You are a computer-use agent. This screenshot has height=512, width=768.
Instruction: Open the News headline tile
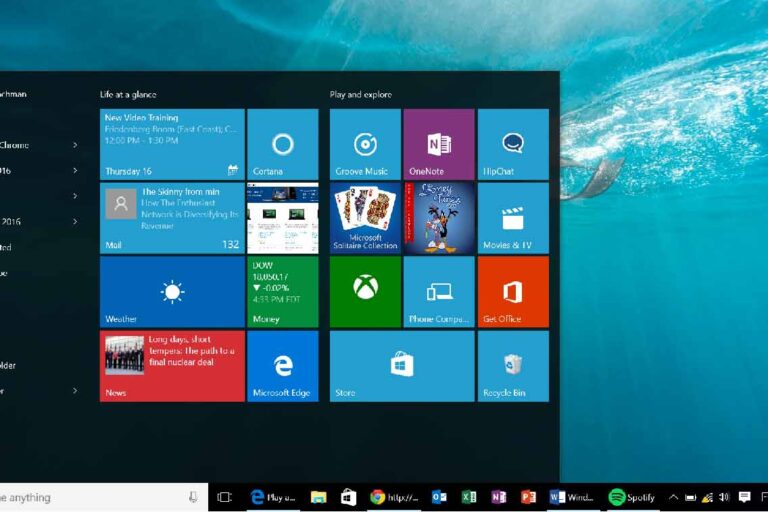coord(172,366)
